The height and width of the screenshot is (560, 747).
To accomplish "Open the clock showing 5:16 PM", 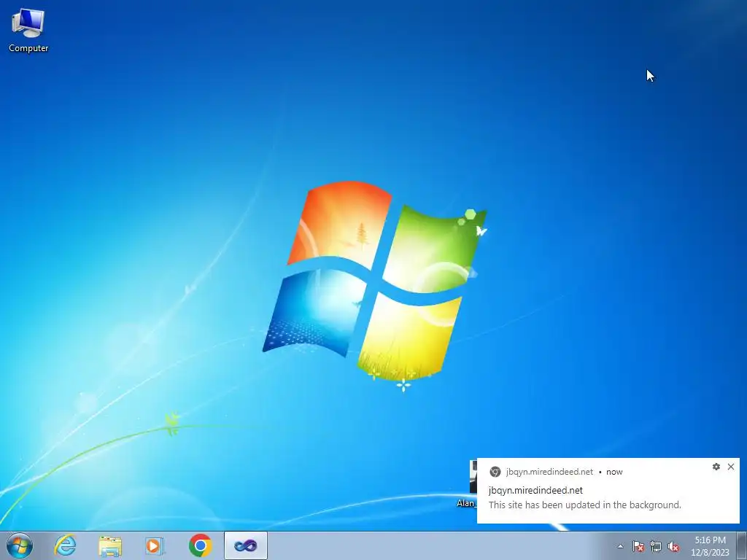I will coord(710,546).
